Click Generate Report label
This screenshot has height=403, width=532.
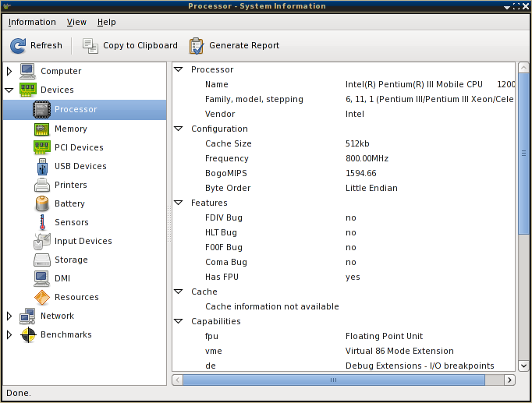[x=244, y=45]
